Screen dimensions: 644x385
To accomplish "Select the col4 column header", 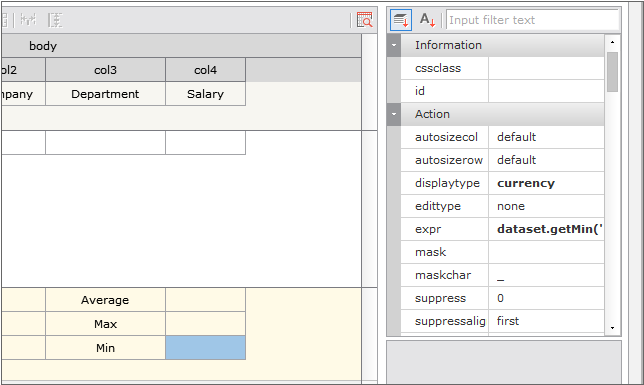I will coord(205,70).
